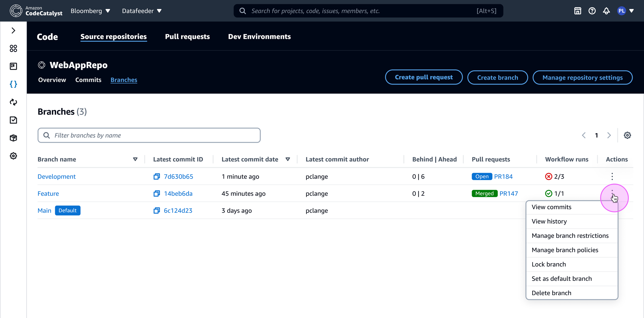
Task: Click the notifications bell icon
Action: coord(606,11)
